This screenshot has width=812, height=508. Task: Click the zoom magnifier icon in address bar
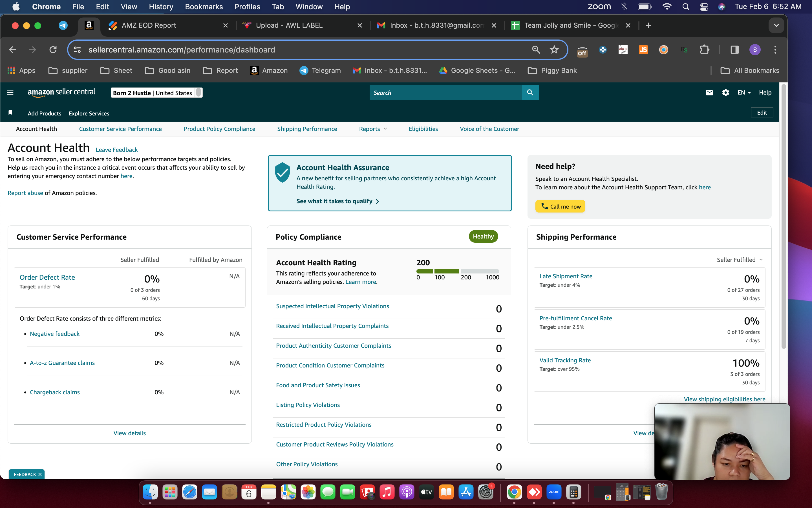click(536, 50)
